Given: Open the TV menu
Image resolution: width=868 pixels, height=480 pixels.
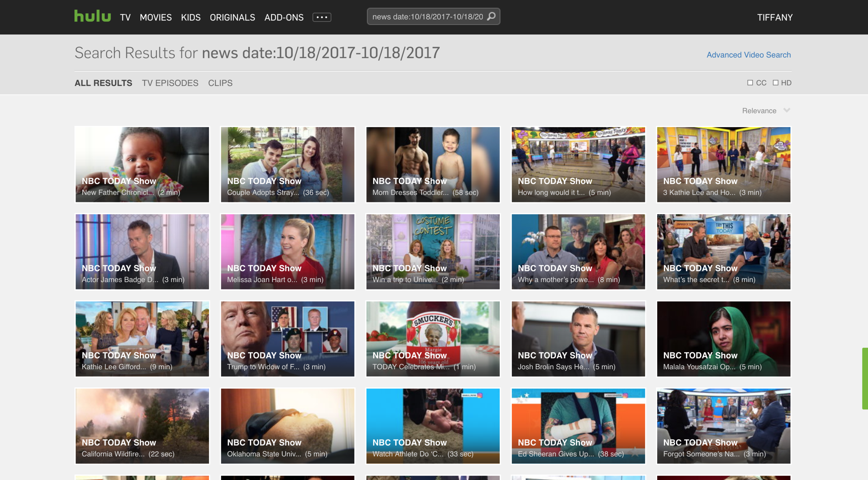Looking at the screenshot, I should pos(125,17).
